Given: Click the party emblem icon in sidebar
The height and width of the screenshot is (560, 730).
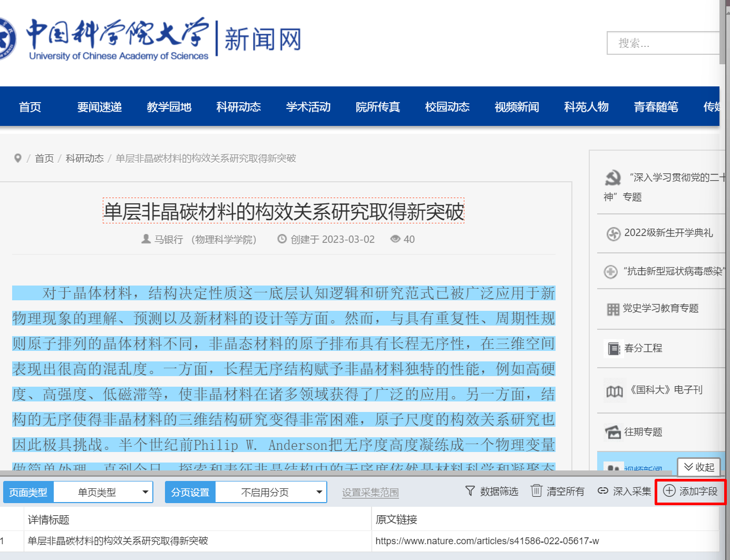Looking at the screenshot, I should [x=613, y=178].
